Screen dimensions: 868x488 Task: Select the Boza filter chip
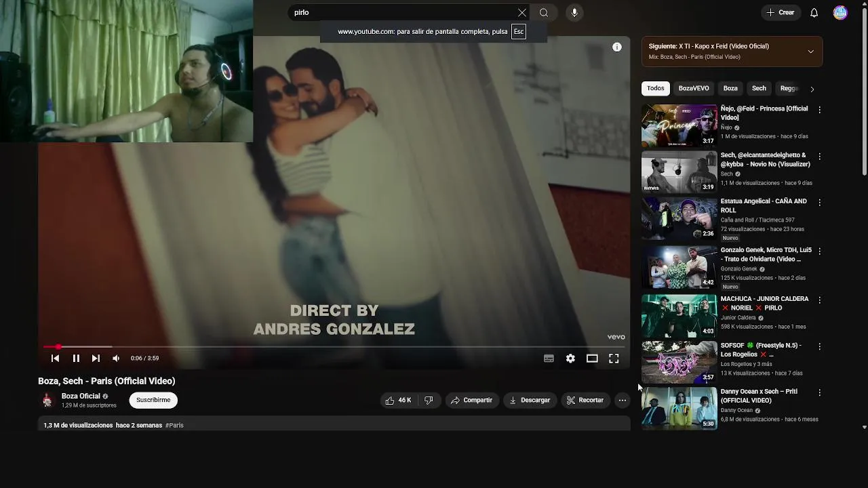(x=730, y=89)
